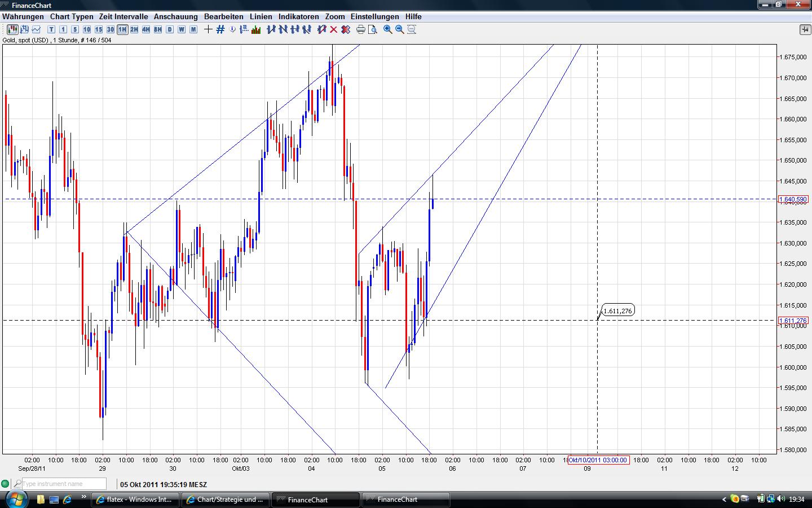
Task: Open Chart/Strategie taskbar window
Action: click(x=226, y=500)
